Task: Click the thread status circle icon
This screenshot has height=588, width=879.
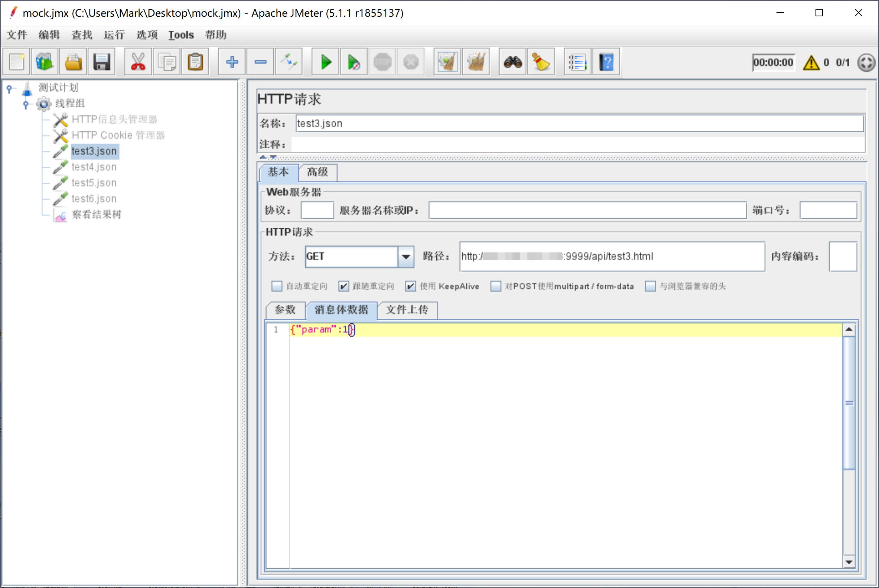Action: [x=866, y=62]
